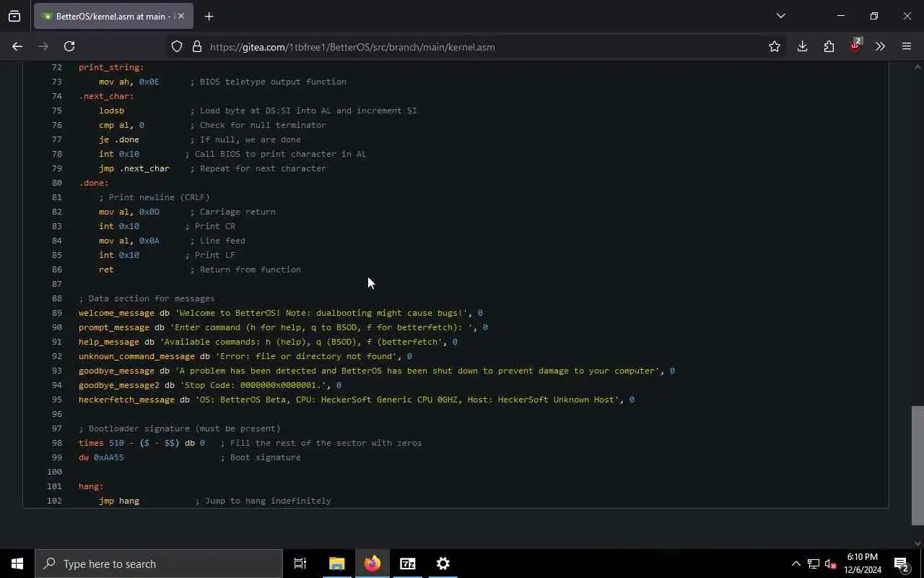The height and width of the screenshot is (578, 924).
Task: Open the clock showing 6:10 PM
Action: click(x=863, y=564)
